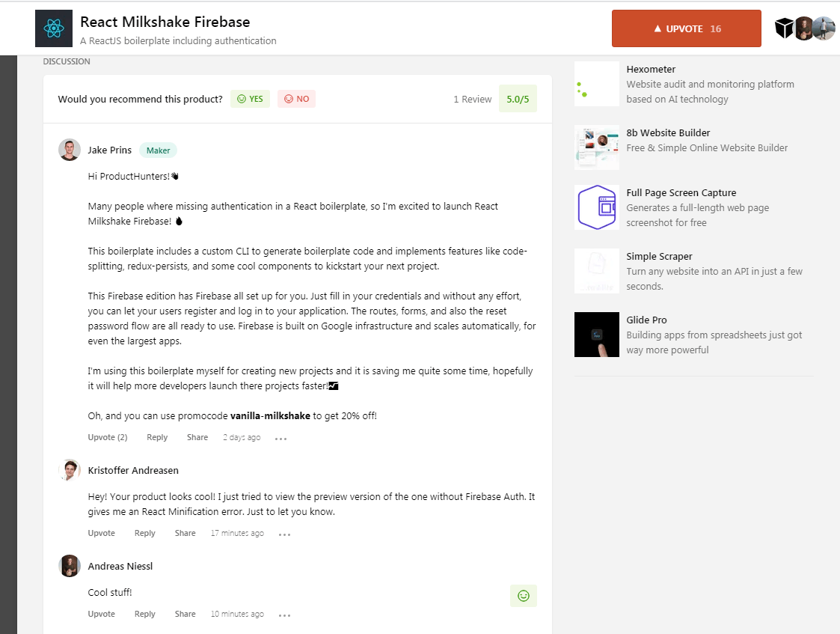Click the Jake Prins name link
The height and width of the screenshot is (634, 840).
110,150
